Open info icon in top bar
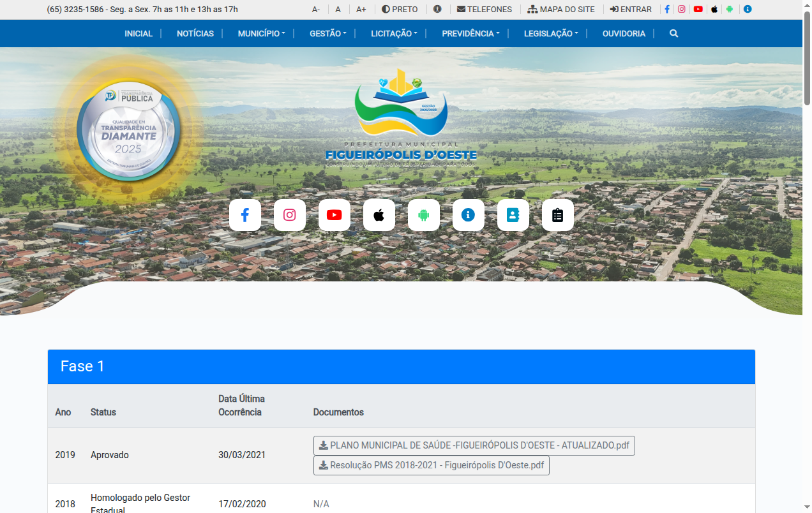The image size is (812, 513). point(748,10)
